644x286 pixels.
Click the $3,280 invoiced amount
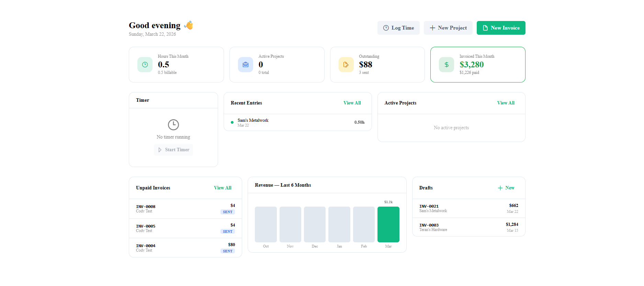(472, 65)
